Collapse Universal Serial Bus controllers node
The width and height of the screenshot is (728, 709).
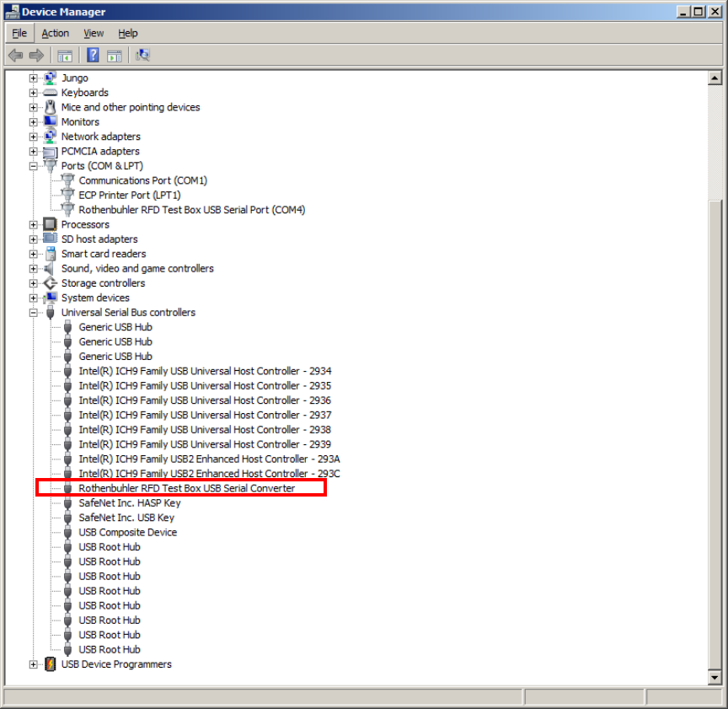click(33, 313)
